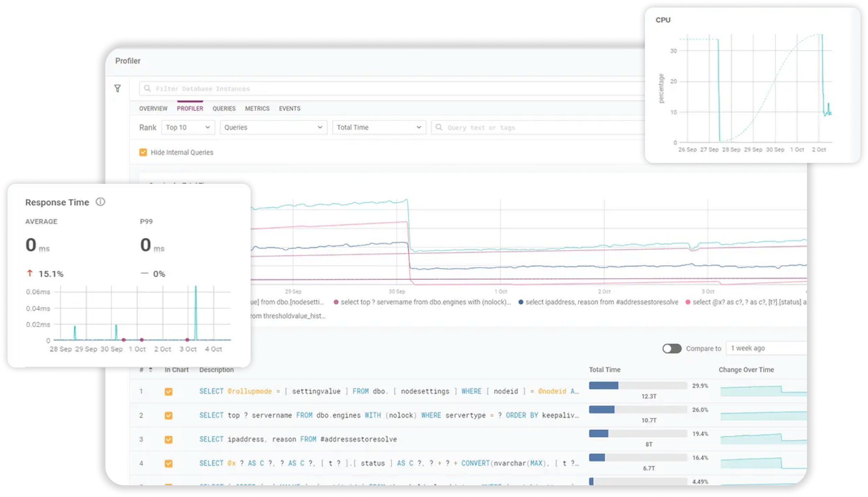Viewport: 868px width, 497px height.
Task: Click the 12.3T total time value
Action: click(649, 396)
